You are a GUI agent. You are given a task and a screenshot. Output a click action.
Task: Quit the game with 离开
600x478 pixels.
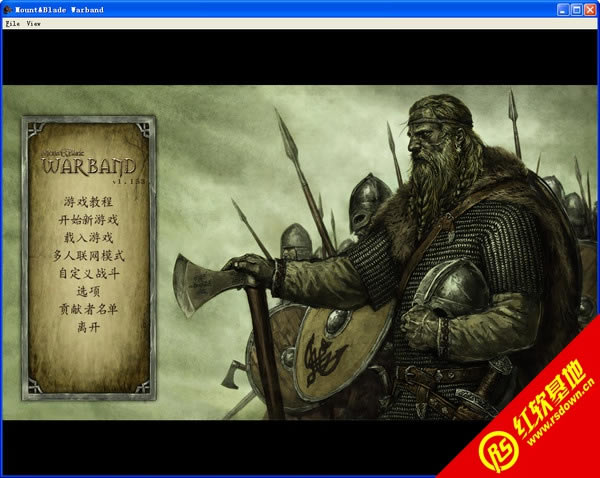pos(89,327)
